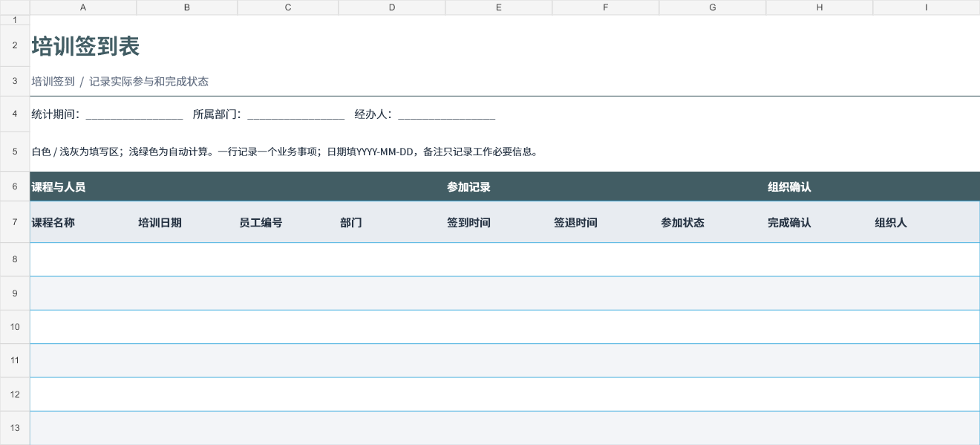The height and width of the screenshot is (445, 980).
Task: Select column G header
Action: tap(713, 7)
